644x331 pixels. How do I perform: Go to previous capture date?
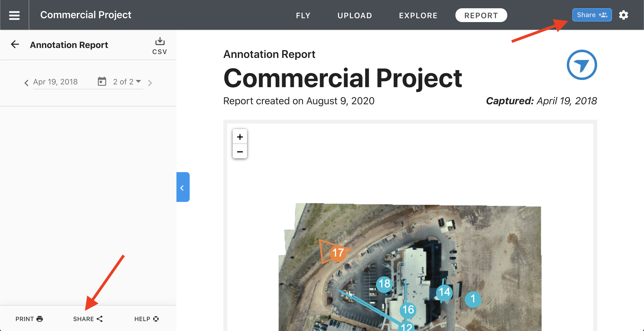[26, 82]
